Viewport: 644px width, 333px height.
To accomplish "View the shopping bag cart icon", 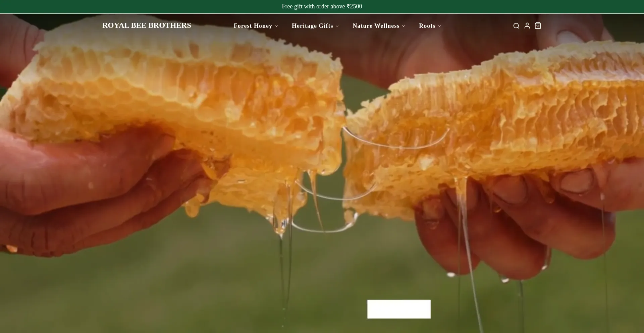I will click(x=538, y=26).
